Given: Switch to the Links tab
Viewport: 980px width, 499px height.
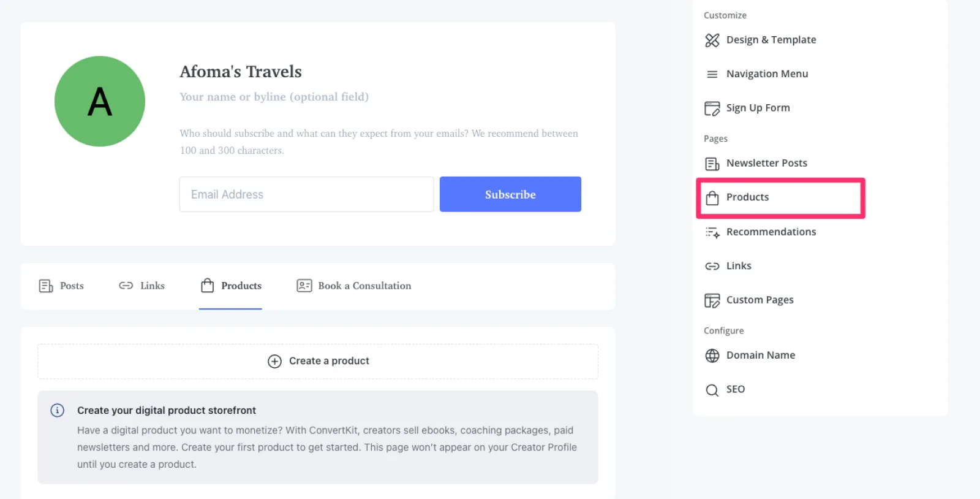Looking at the screenshot, I should click(x=141, y=286).
